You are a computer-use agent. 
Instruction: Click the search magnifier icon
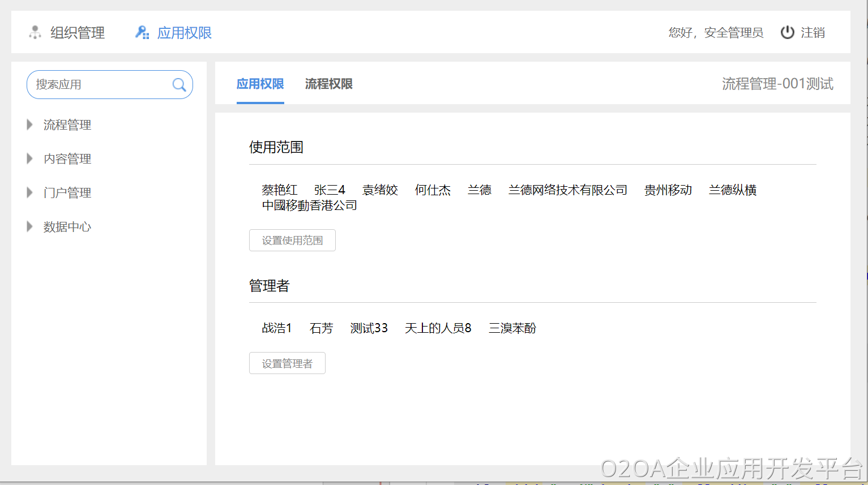[x=179, y=85]
